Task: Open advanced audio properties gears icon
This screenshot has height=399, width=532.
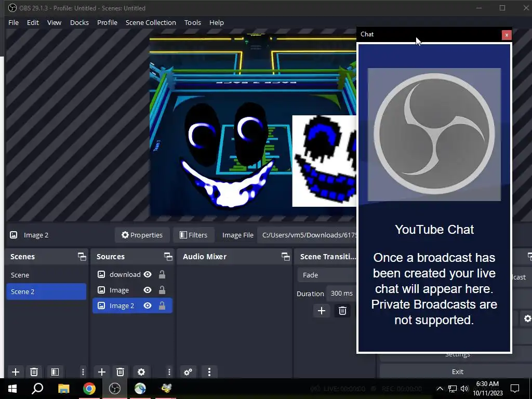Action: [188, 372]
